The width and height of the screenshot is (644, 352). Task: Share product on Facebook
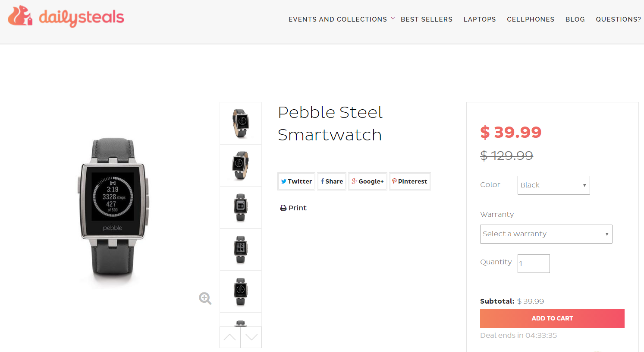point(332,181)
